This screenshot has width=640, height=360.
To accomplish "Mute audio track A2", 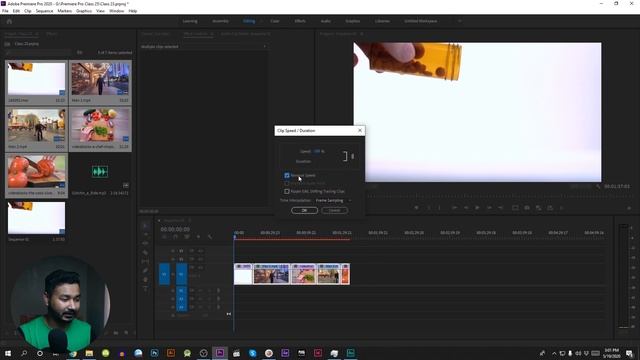I will point(200,299).
